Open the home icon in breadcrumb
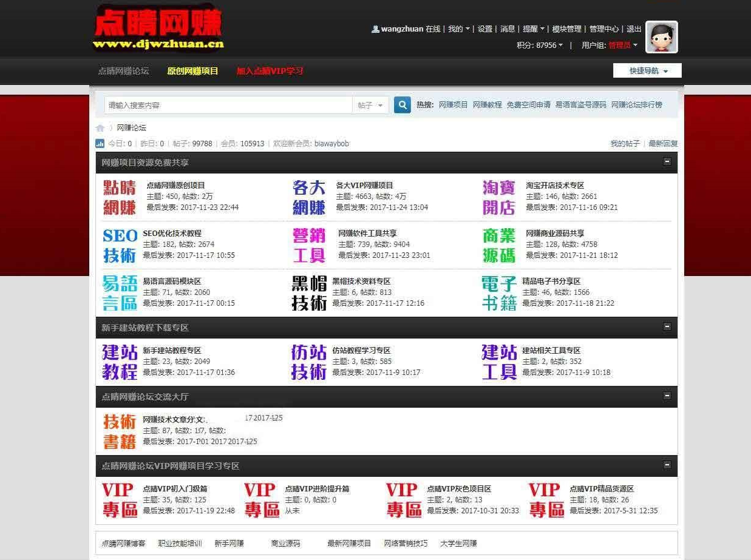Screen dimensions: 751x560 (100, 128)
